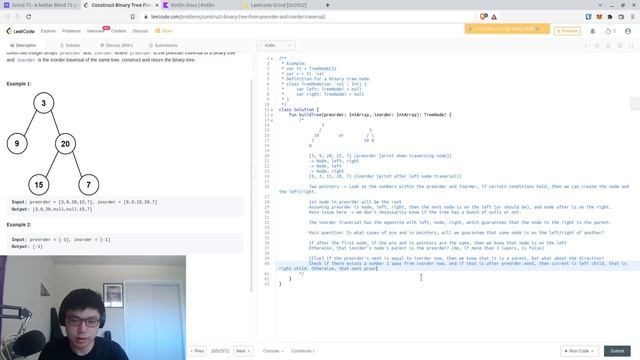Screen dimensions: 640x360
Task: Click the orange promotional banner
Action: pyautogui.click(x=507, y=29)
